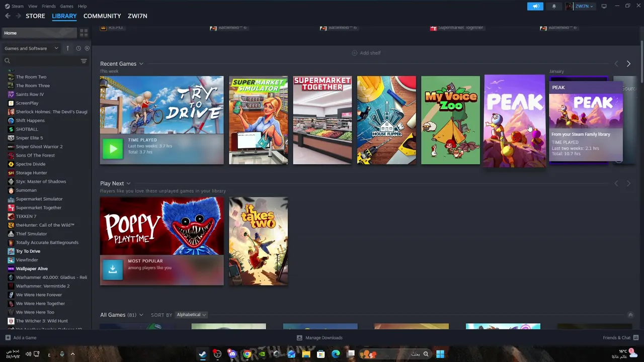Go back with the left arrow
The height and width of the screenshot is (362, 644).
click(x=8, y=16)
